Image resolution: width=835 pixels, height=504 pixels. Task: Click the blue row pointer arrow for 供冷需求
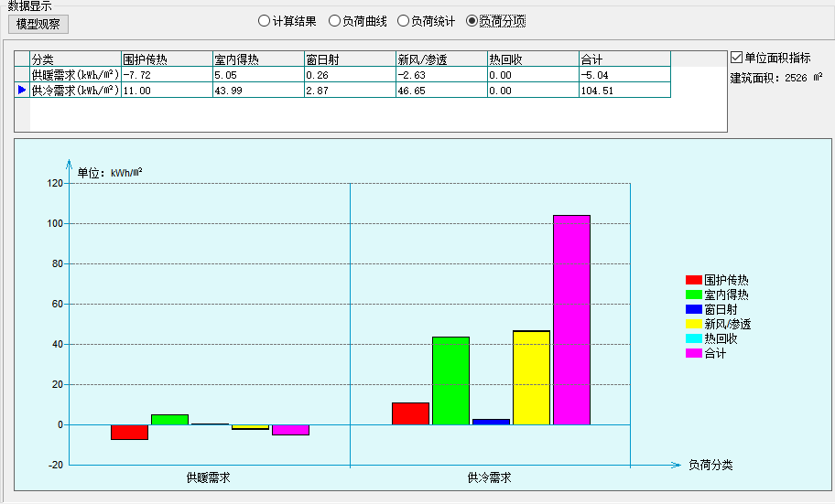22,90
